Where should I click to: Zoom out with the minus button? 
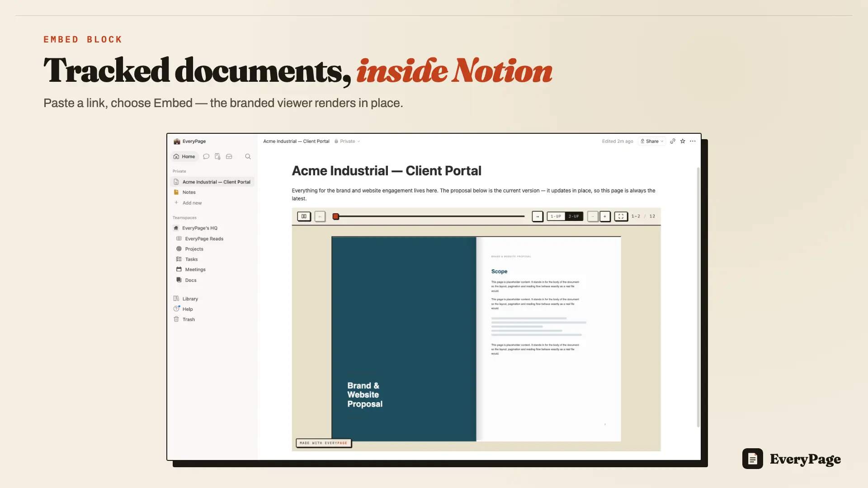coord(593,216)
